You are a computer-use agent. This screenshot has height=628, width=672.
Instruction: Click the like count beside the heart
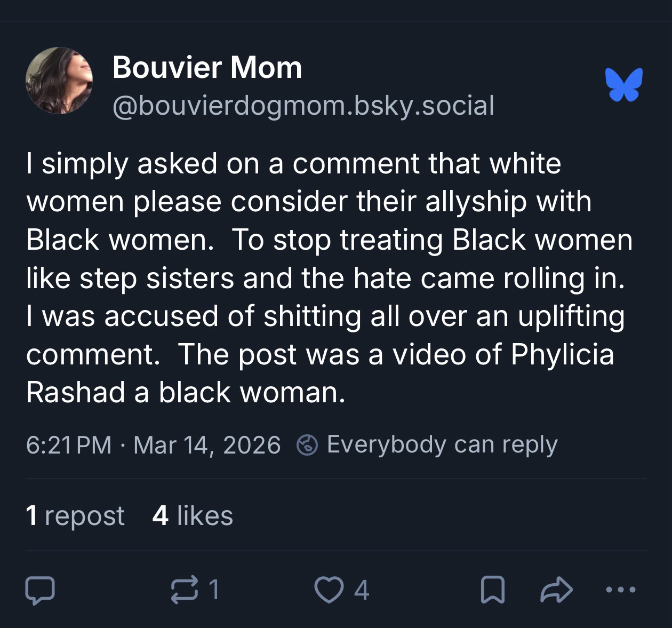pos(362,590)
